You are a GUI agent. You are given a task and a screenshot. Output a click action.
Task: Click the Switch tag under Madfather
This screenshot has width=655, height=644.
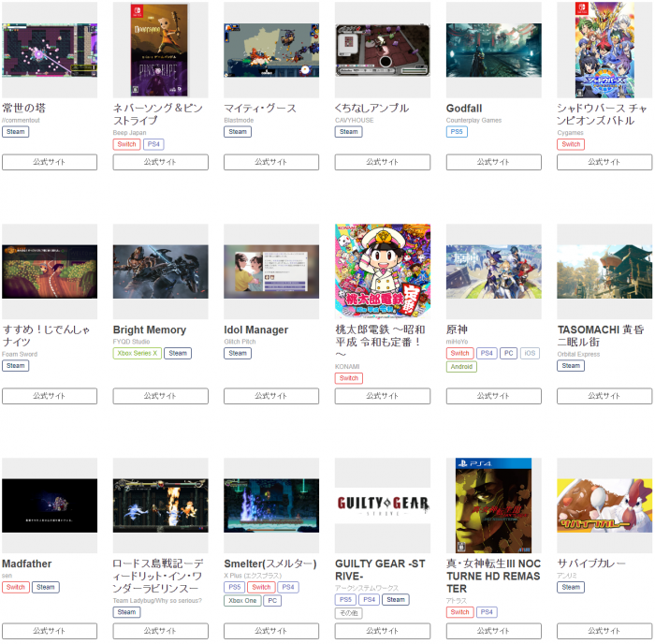pos(16,587)
